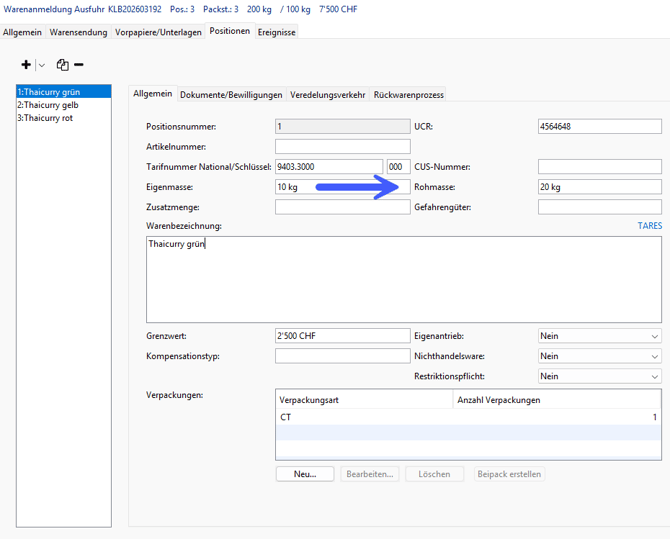Click the Artikelnummer input field
The image size is (670, 539).
pyautogui.click(x=342, y=147)
